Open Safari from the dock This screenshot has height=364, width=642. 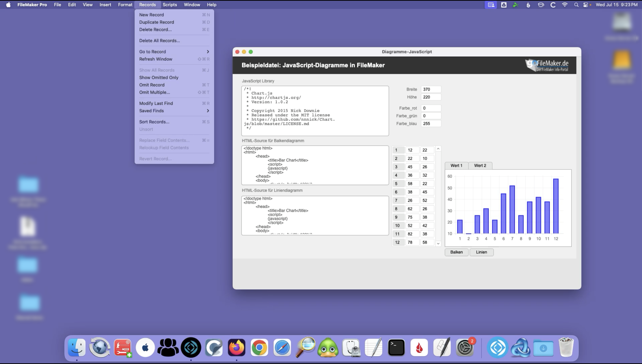pos(282,348)
